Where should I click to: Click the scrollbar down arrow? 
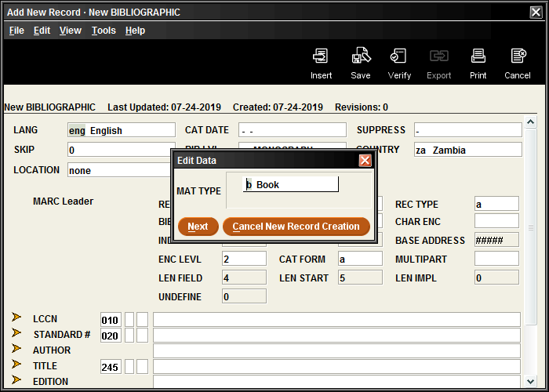pos(531,381)
